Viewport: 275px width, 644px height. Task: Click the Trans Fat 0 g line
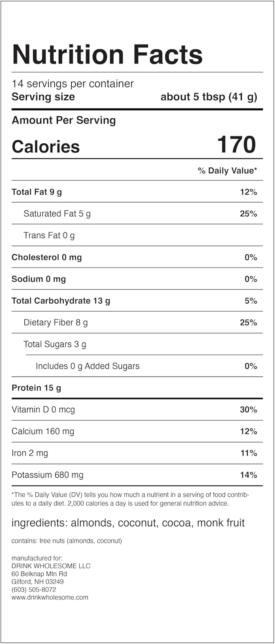point(49,235)
